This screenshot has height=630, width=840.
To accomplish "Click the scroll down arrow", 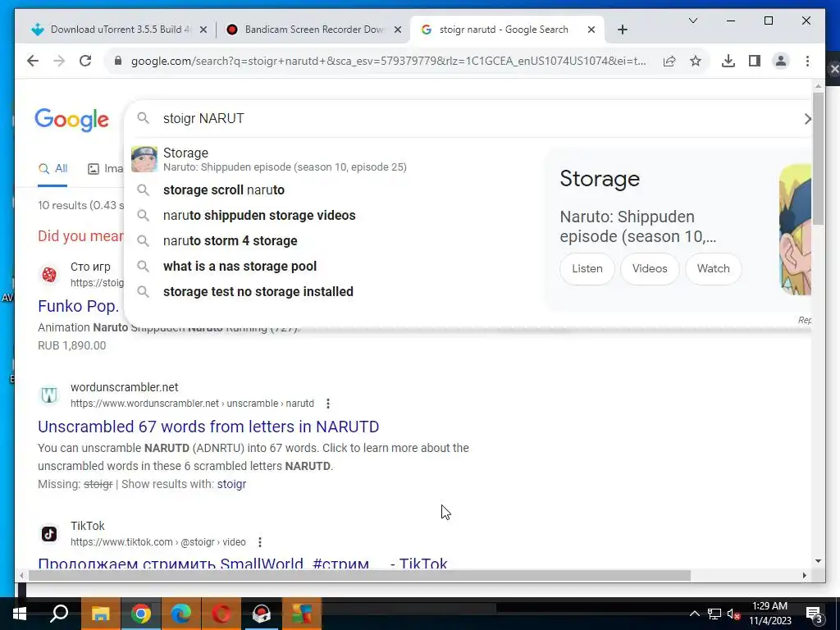I will (818, 561).
